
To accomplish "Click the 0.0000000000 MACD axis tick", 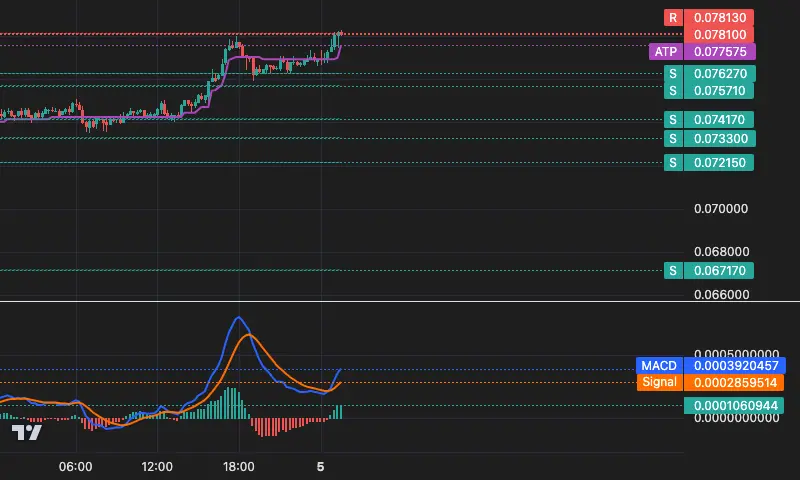I will [737, 418].
